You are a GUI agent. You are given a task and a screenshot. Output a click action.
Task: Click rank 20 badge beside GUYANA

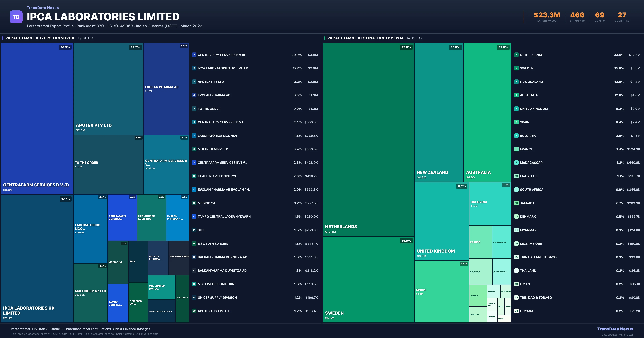(516, 311)
